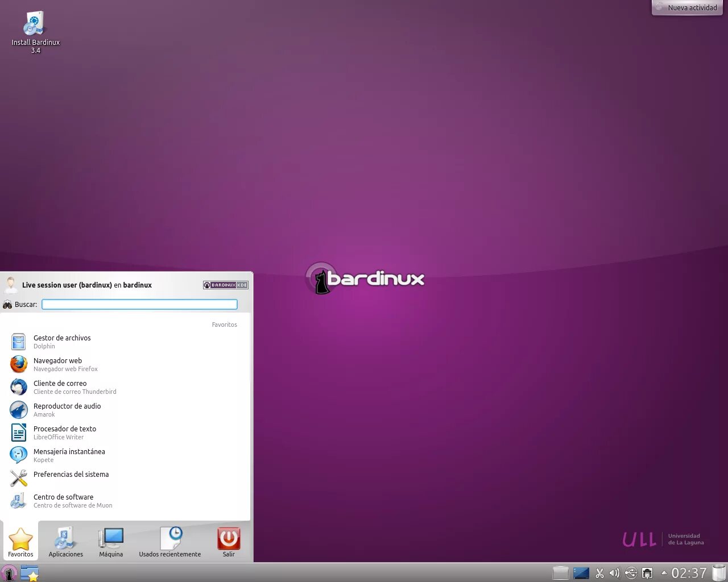728x582 pixels.
Task: Click the 02:37 clock
Action: point(689,573)
